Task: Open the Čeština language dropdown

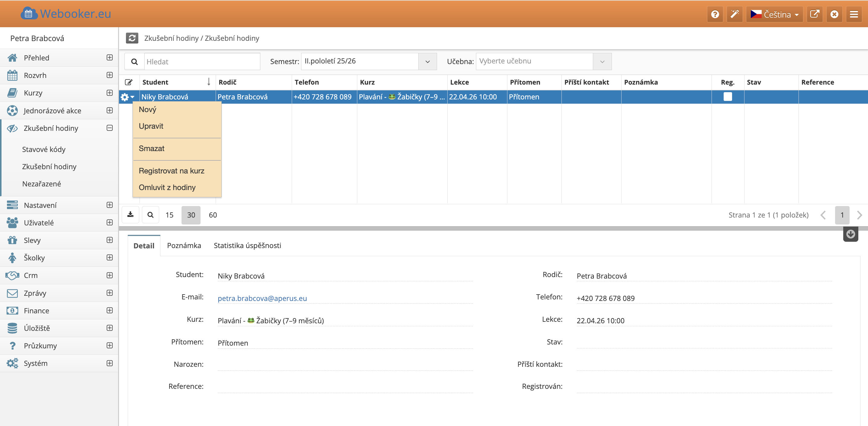Action: tap(774, 14)
